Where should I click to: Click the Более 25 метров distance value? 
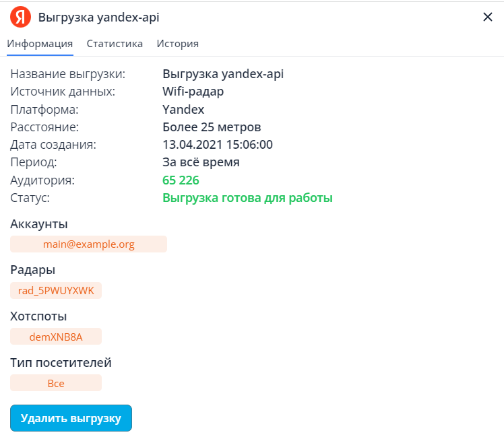tap(212, 127)
